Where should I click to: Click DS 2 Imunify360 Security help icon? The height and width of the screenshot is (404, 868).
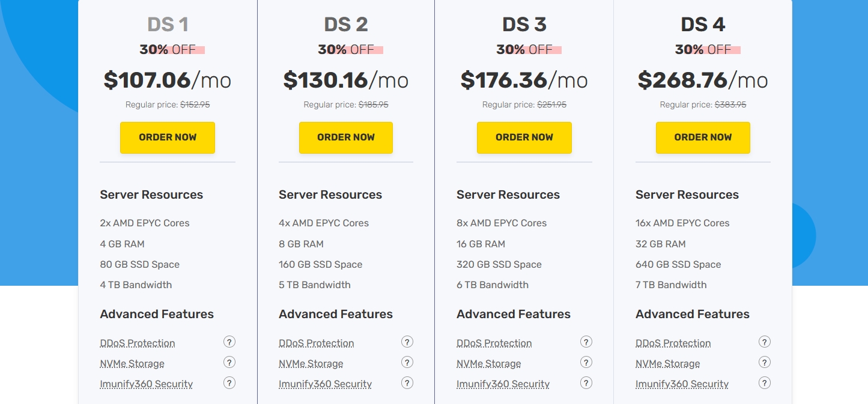pos(407,383)
